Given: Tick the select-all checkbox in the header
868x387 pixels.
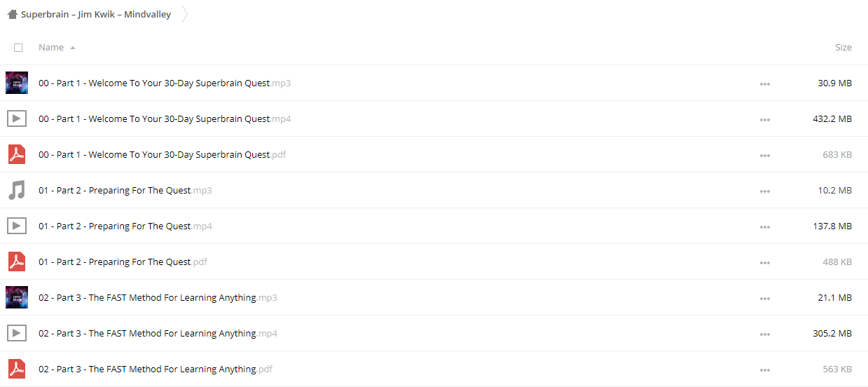Looking at the screenshot, I should click(18, 48).
